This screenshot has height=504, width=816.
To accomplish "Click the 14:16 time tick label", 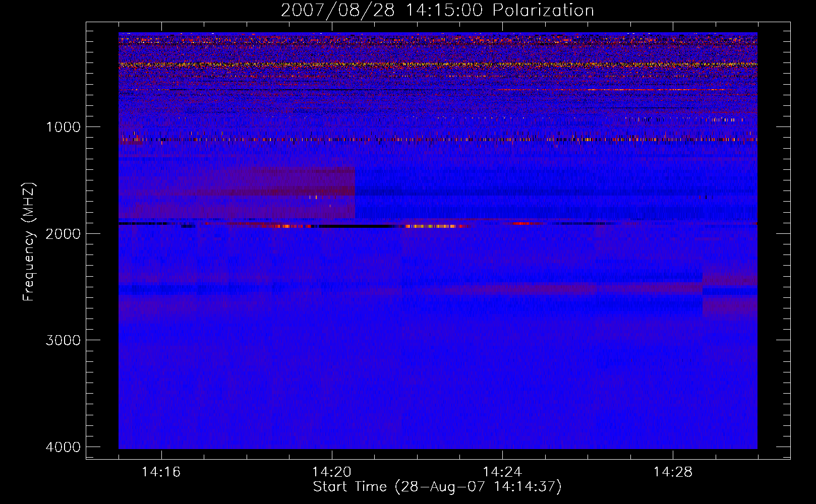I will (x=161, y=472).
